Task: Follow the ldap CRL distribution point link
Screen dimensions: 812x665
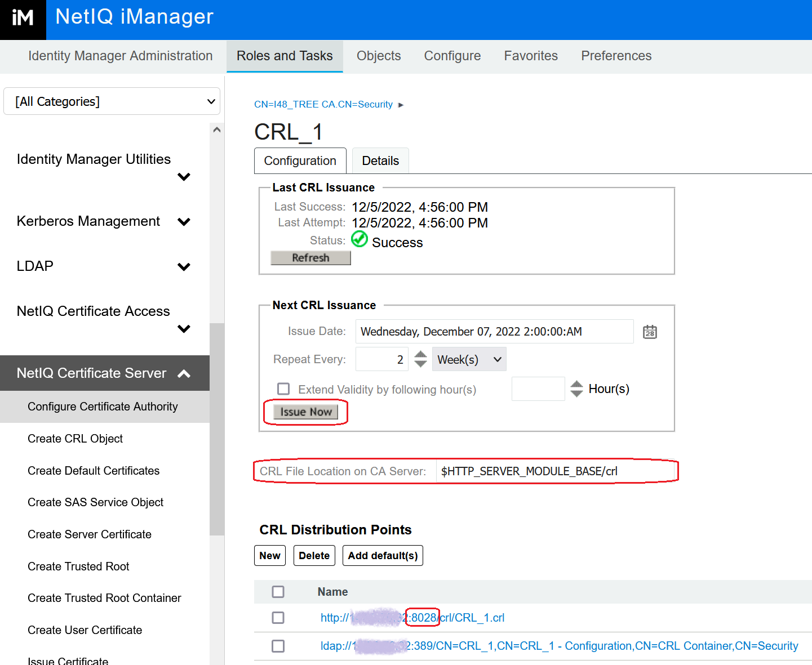Action: point(558,646)
